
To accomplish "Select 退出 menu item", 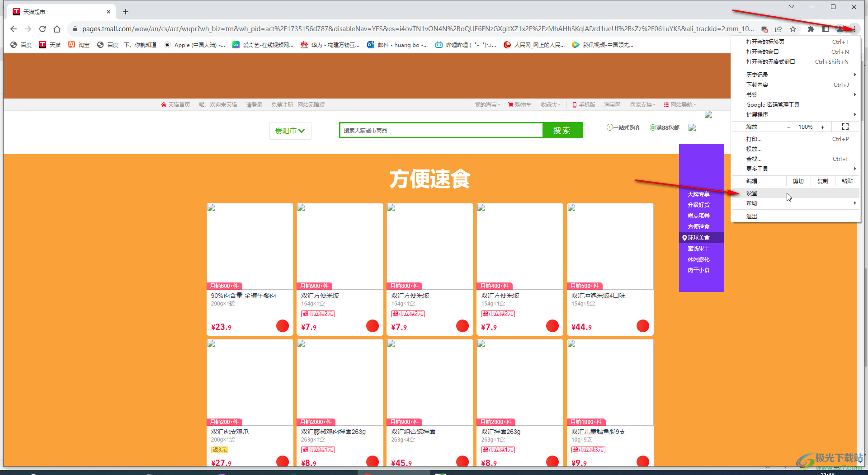I will [796, 216].
